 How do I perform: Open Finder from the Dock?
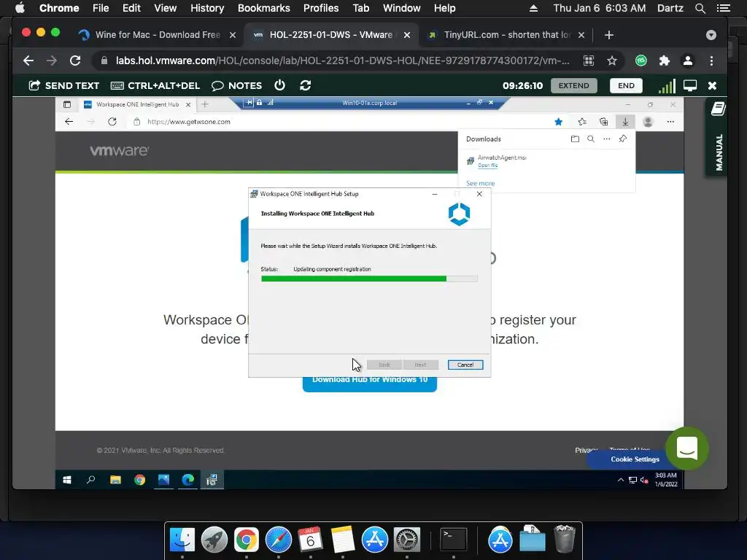[182, 540]
